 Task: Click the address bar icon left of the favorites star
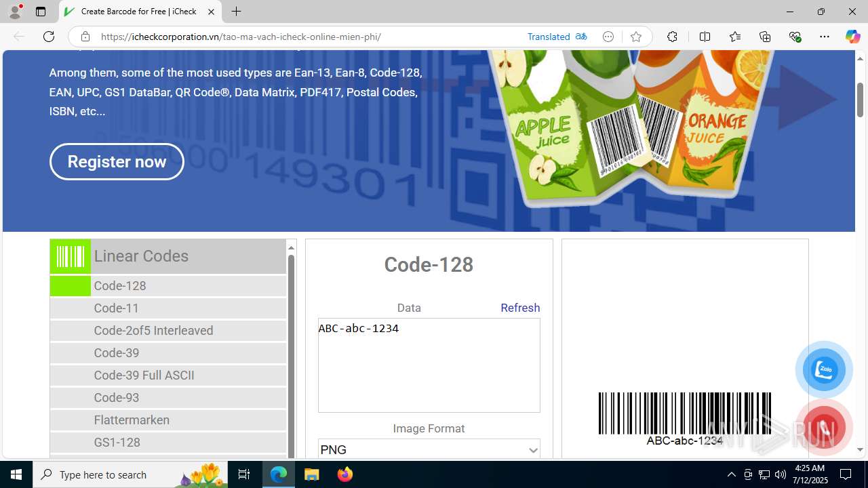click(x=608, y=37)
